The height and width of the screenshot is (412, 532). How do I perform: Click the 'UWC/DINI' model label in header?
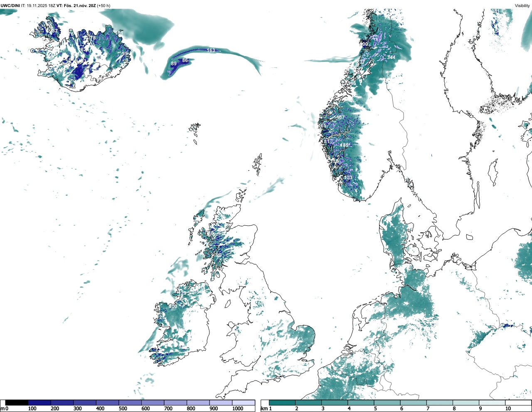click(x=10, y=5)
